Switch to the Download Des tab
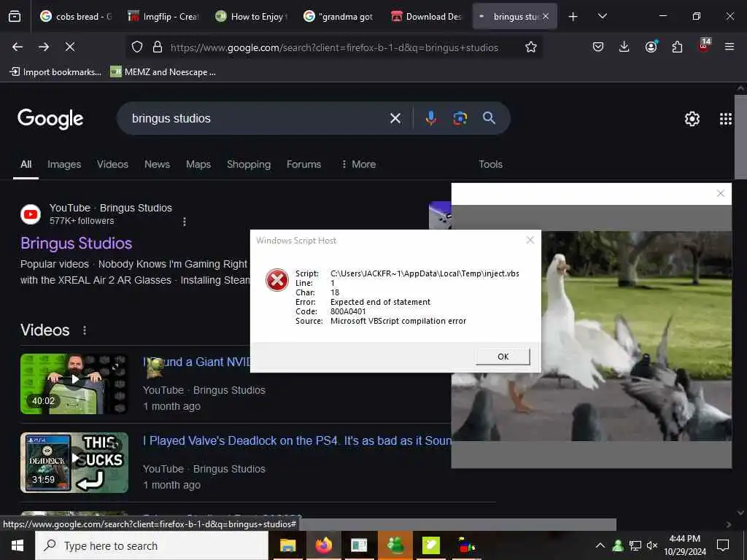 pyautogui.click(x=427, y=17)
